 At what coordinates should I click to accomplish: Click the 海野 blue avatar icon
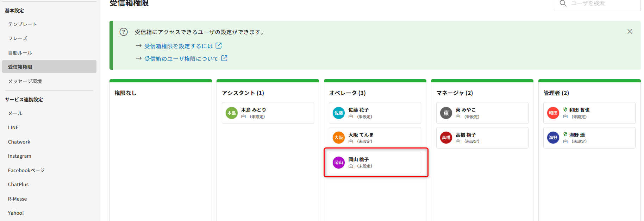[x=553, y=138]
